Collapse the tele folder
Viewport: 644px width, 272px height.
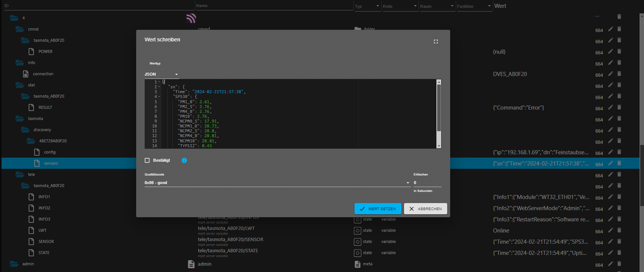click(20, 174)
